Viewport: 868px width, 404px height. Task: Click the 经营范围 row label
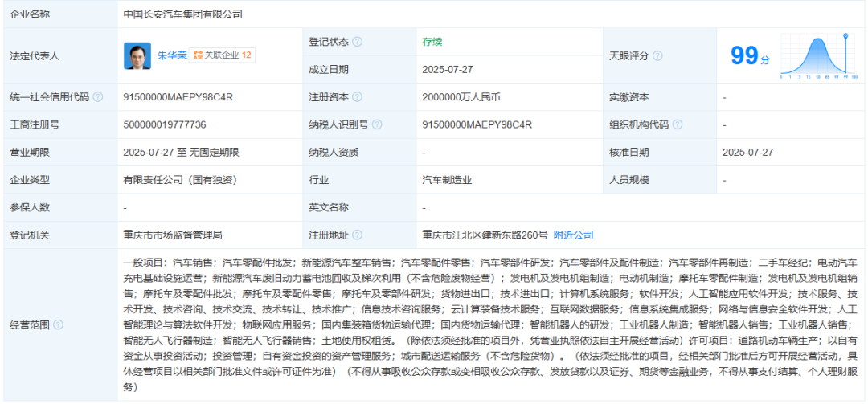coord(30,324)
